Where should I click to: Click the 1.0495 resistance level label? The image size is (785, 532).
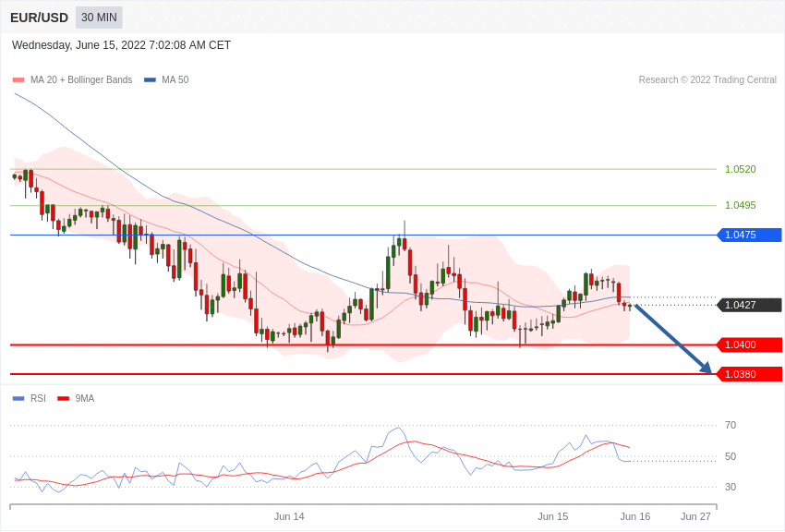(741, 205)
